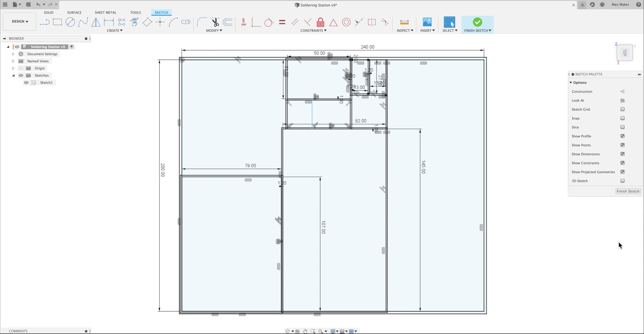Select the Arc sketch tool
644x334 pixels.
[173, 22]
